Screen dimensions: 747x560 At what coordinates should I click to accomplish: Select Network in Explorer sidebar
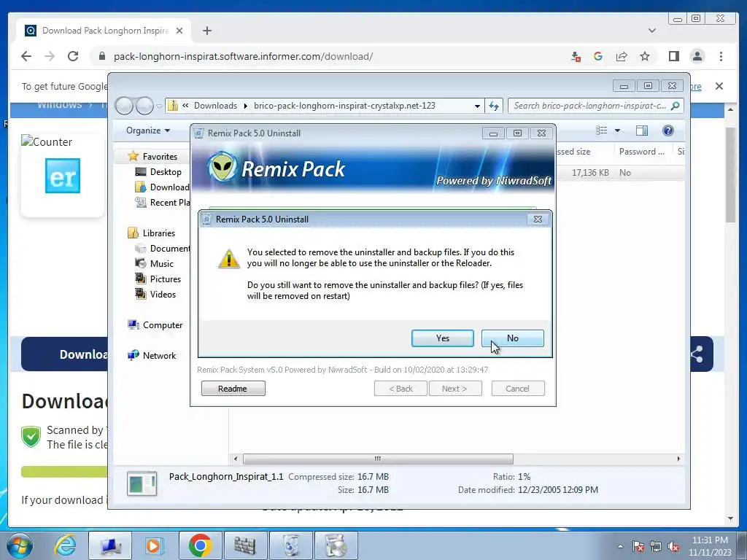(159, 356)
